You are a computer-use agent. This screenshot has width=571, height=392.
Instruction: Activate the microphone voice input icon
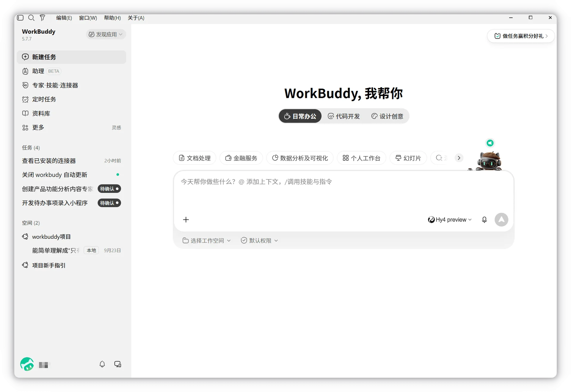[x=484, y=219]
